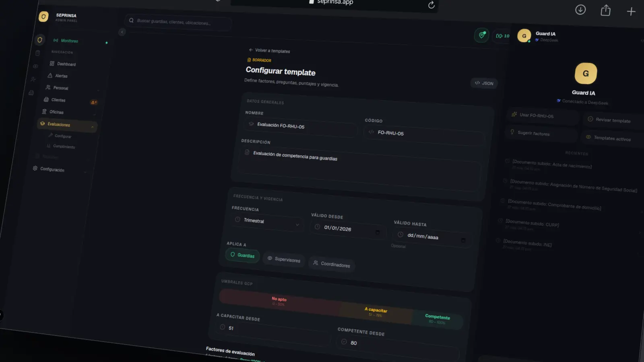Select the shield icon in the left rail

pos(39,40)
